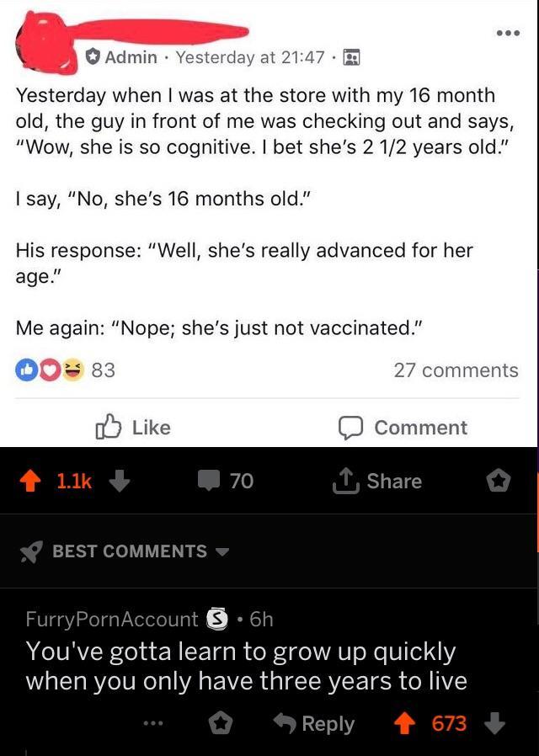Give an award to the post
This screenshot has width=539, height=756.
coord(499,481)
